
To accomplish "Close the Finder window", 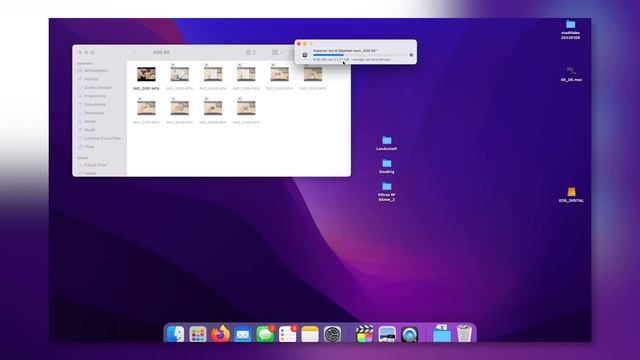I will [80, 52].
